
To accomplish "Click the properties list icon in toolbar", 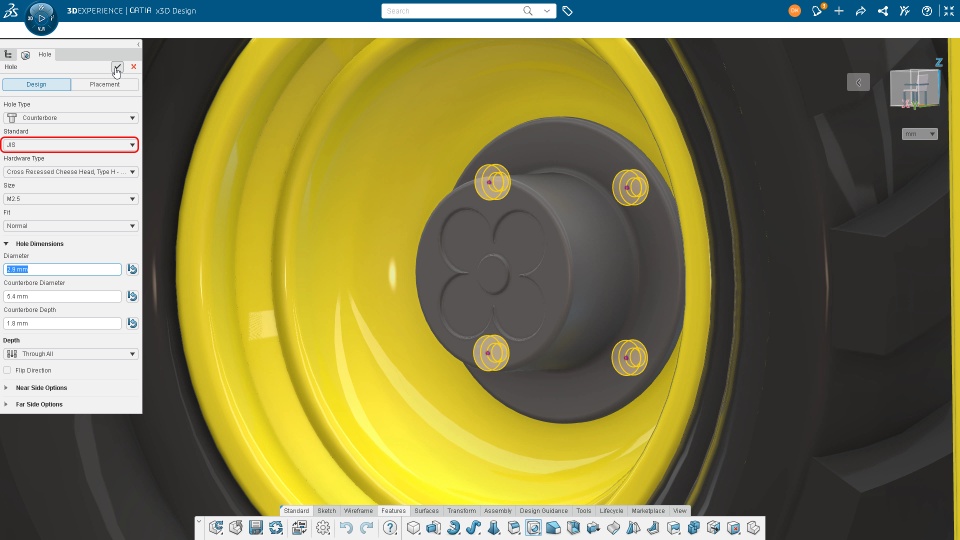I will [x=299, y=527].
